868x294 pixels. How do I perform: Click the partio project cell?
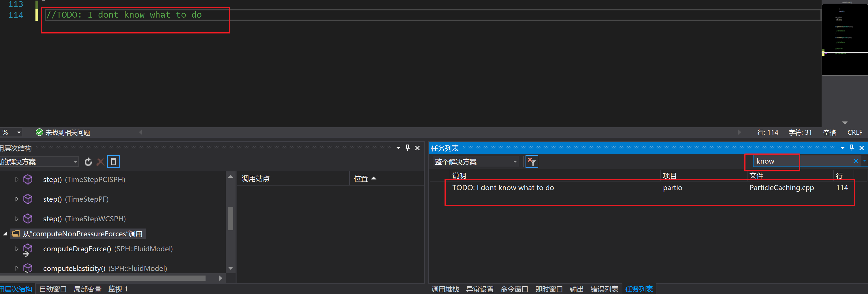coord(672,188)
